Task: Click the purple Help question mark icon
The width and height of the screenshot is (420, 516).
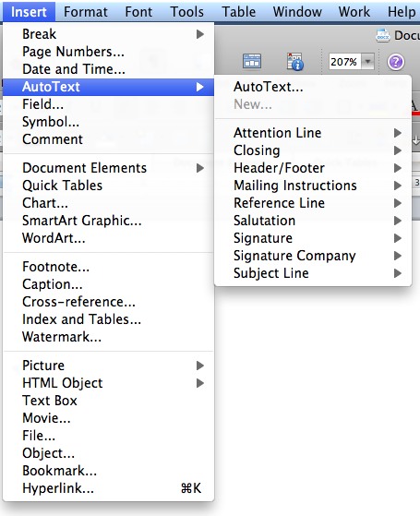Action: [395, 62]
